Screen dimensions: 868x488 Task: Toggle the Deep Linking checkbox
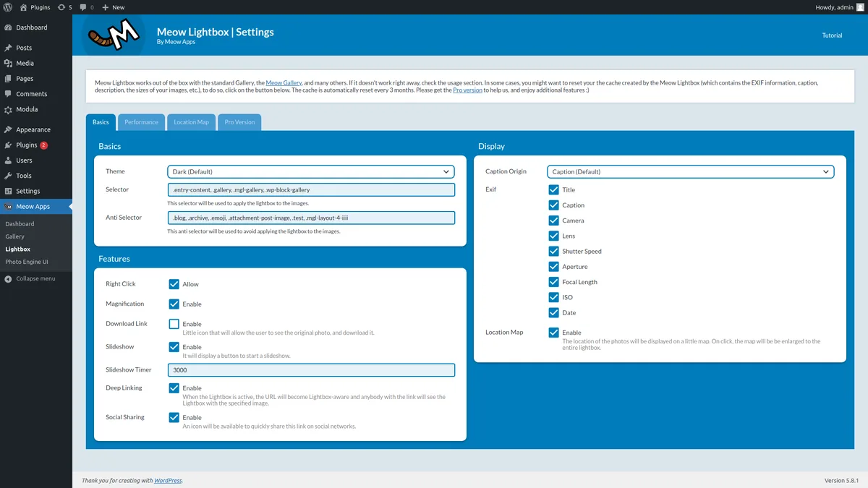click(174, 388)
